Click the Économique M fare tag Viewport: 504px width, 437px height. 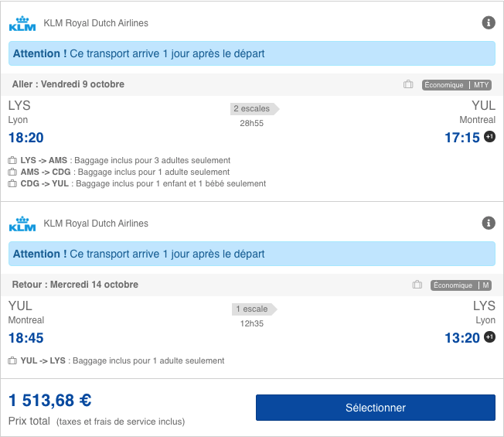click(x=461, y=285)
